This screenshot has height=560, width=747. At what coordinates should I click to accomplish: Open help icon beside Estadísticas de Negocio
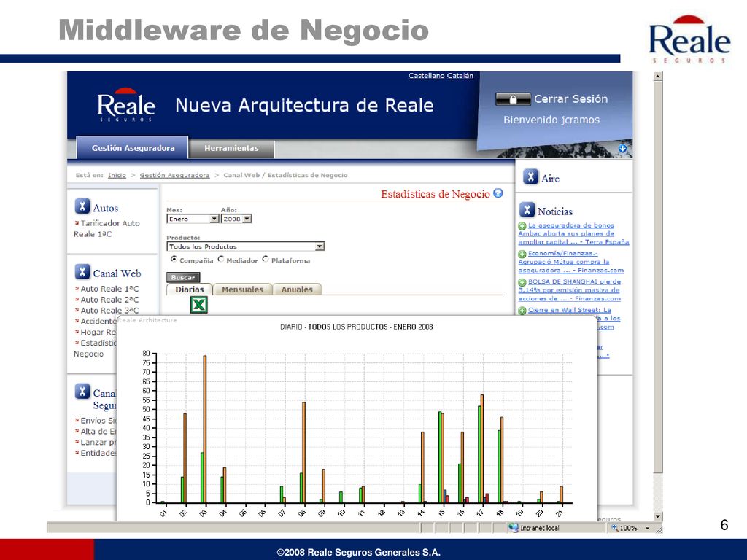[x=498, y=193]
